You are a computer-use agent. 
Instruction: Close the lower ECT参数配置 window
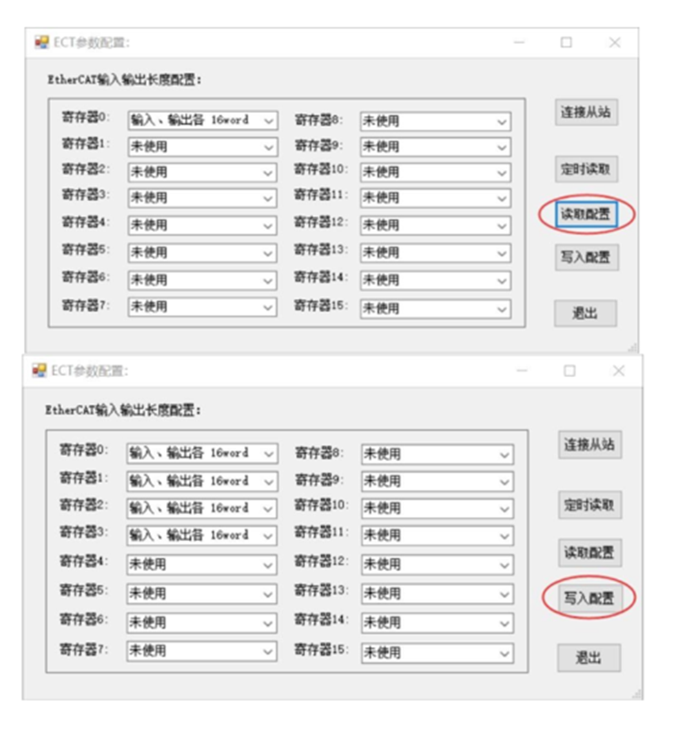[x=619, y=371]
